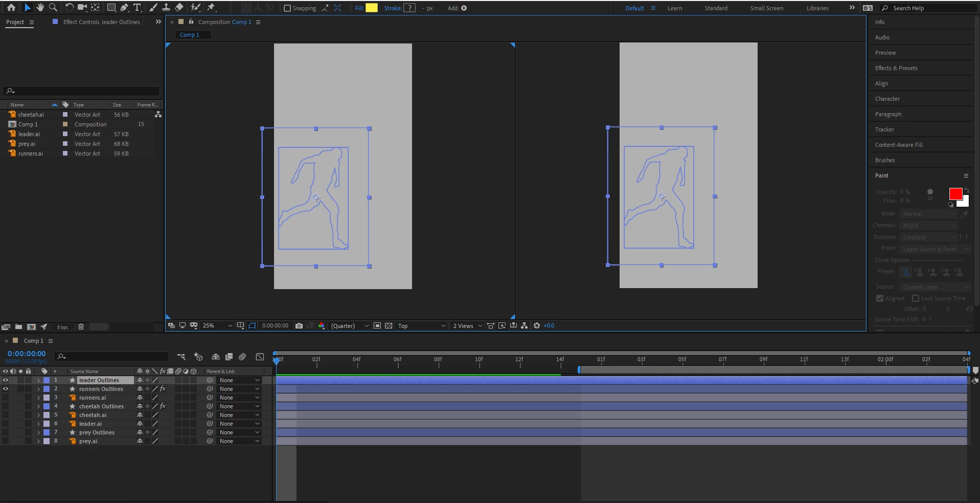Create a new composition from Project panel

(x=31, y=326)
